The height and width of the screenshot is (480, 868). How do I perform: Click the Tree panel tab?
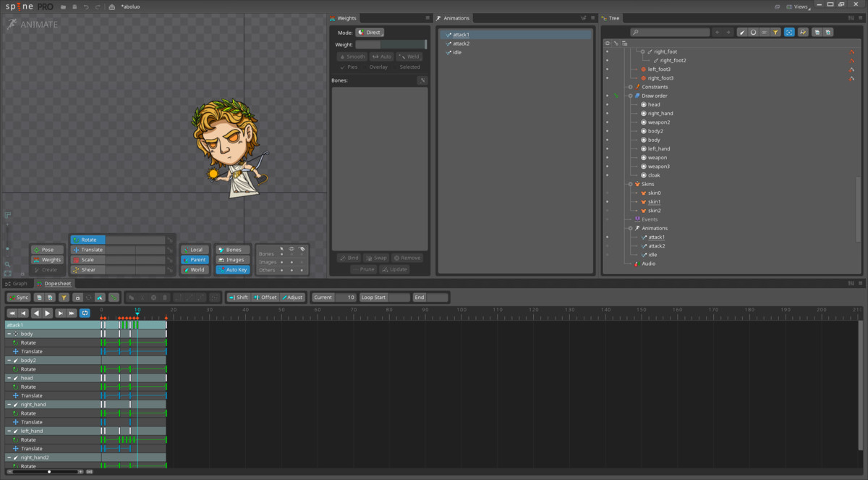pyautogui.click(x=610, y=18)
